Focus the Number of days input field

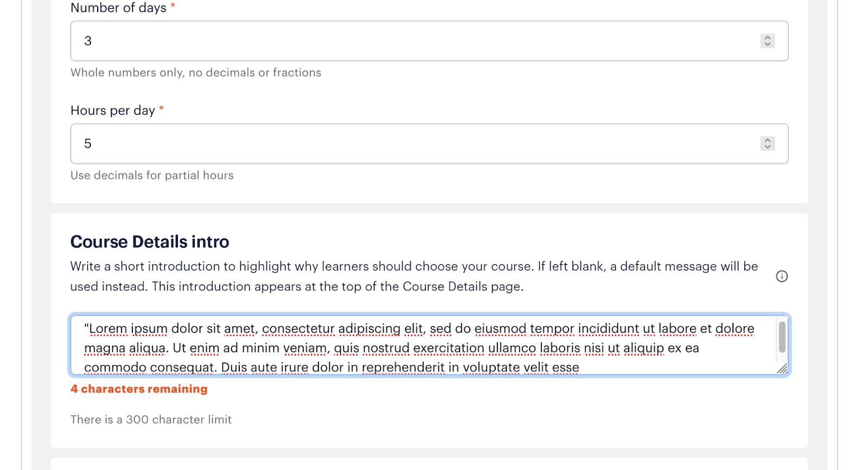(429, 41)
